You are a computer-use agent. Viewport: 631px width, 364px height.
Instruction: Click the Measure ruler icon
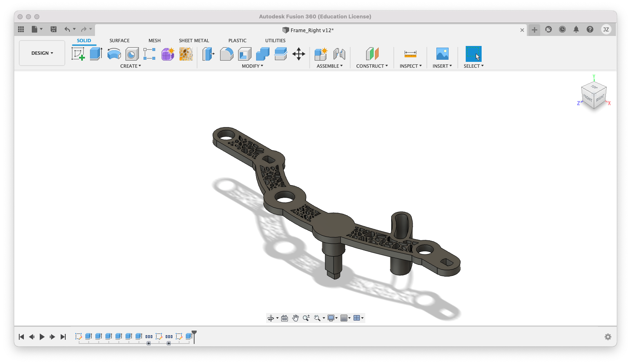coord(410,54)
